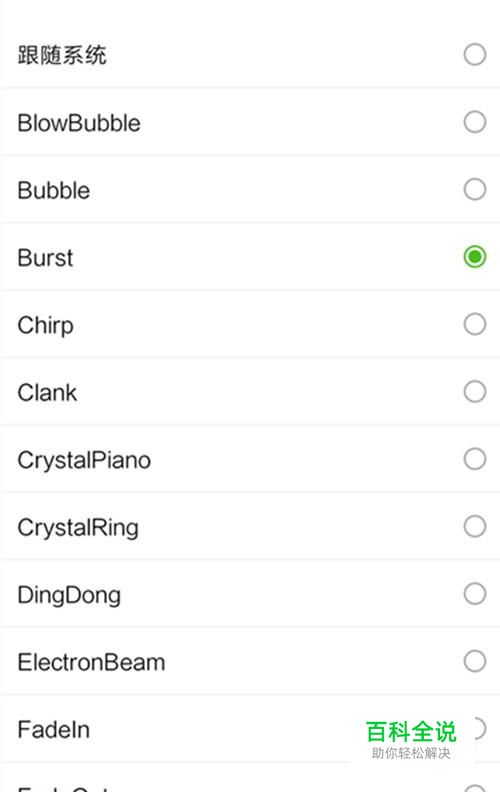Tap the Chirp list item text
This screenshot has width=500, height=792.
(45, 325)
